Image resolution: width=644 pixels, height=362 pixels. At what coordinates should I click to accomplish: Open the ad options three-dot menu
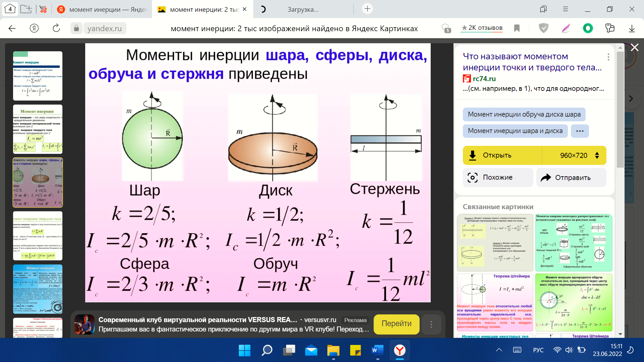(x=431, y=324)
